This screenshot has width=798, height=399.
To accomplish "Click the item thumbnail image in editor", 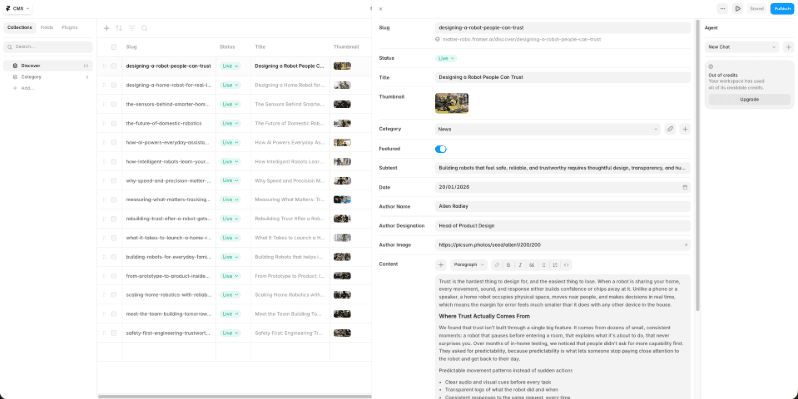I will click(x=452, y=103).
